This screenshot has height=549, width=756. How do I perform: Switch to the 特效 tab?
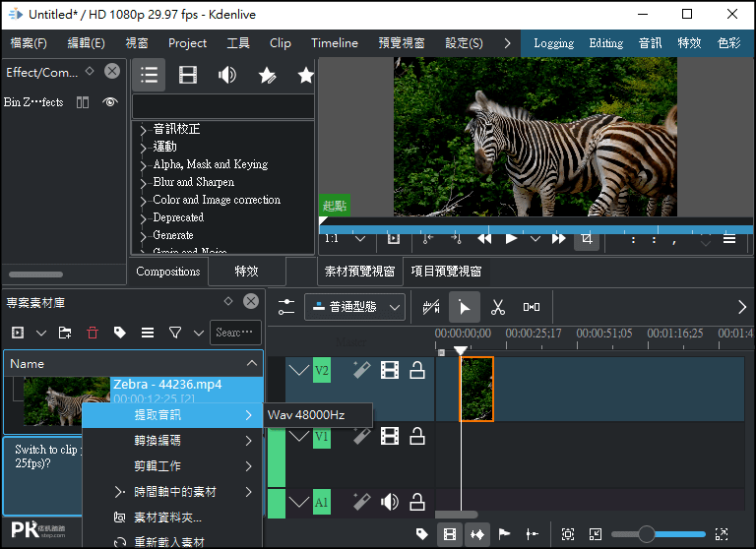click(246, 272)
